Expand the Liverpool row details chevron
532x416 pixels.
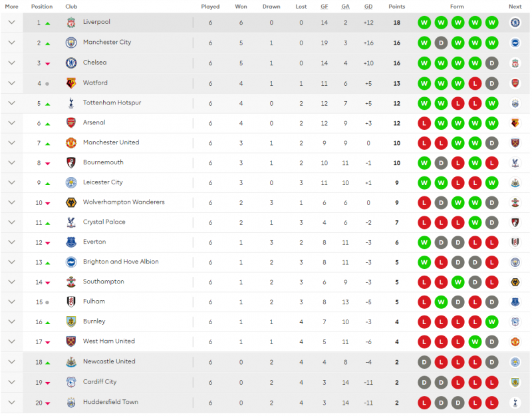pyautogui.click(x=11, y=23)
